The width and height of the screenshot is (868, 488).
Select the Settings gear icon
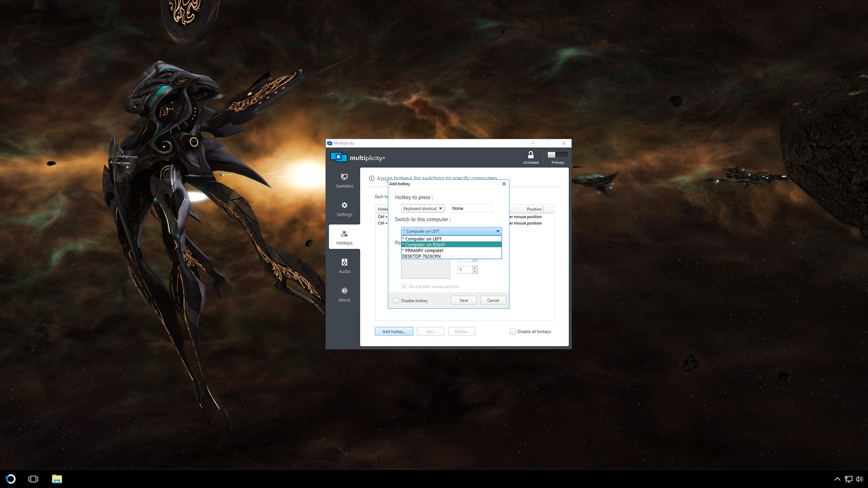[344, 206]
